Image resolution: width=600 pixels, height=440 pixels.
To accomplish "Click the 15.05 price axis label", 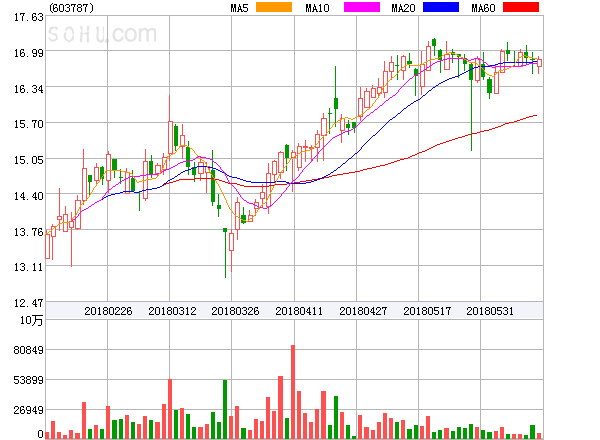I will coord(29,160).
